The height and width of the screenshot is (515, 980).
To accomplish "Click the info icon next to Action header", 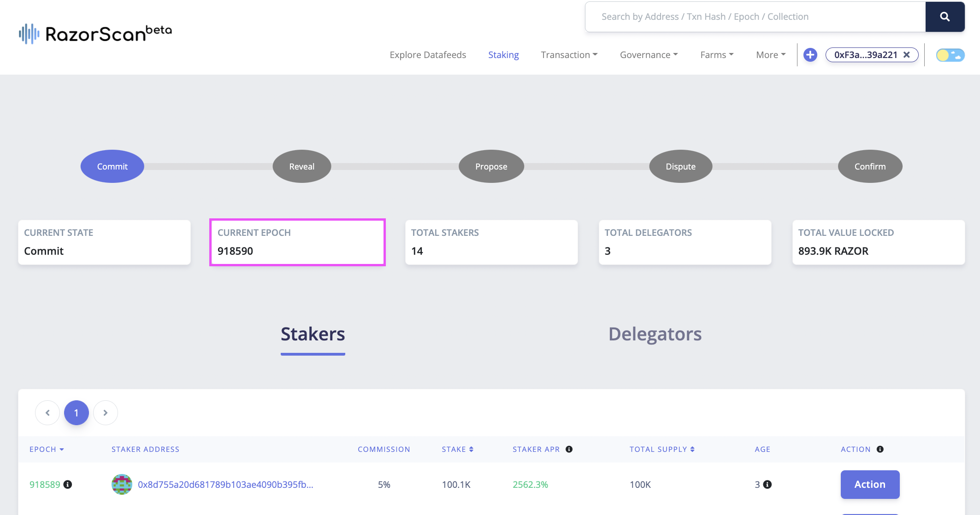I will (x=880, y=449).
